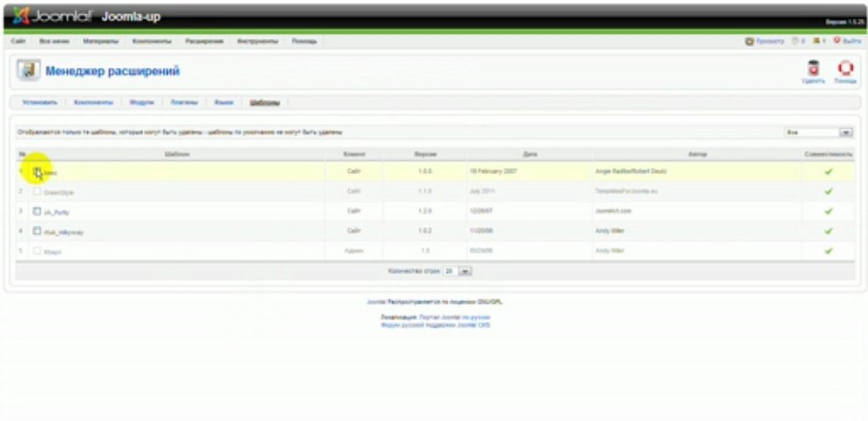
Task: Tick the checkbox for the beez template
Action: point(37,171)
